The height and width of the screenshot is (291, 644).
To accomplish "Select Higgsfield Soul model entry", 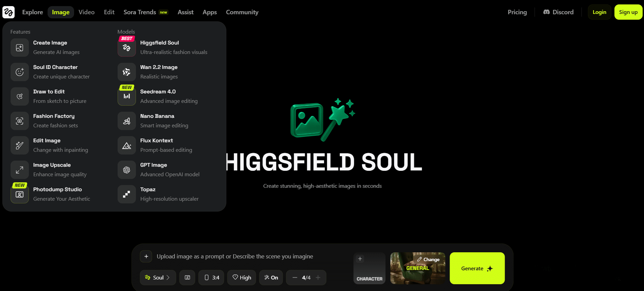I will coord(168,48).
